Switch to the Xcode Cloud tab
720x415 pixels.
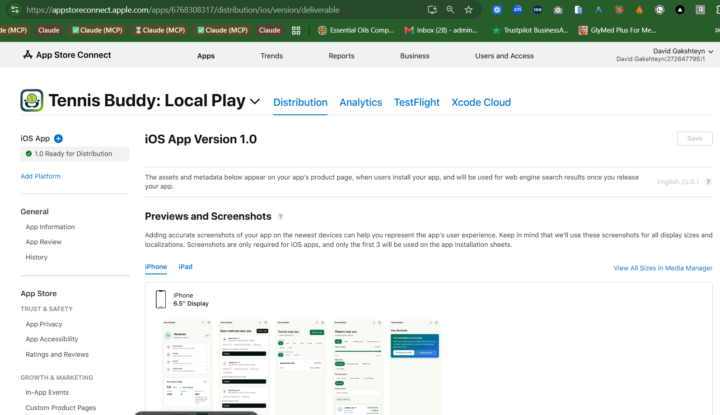click(x=481, y=102)
